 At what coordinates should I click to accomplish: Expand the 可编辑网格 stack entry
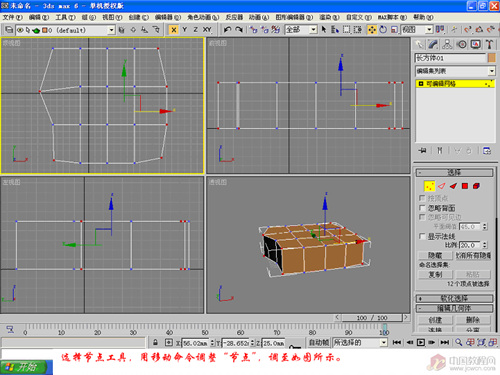point(421,84)
